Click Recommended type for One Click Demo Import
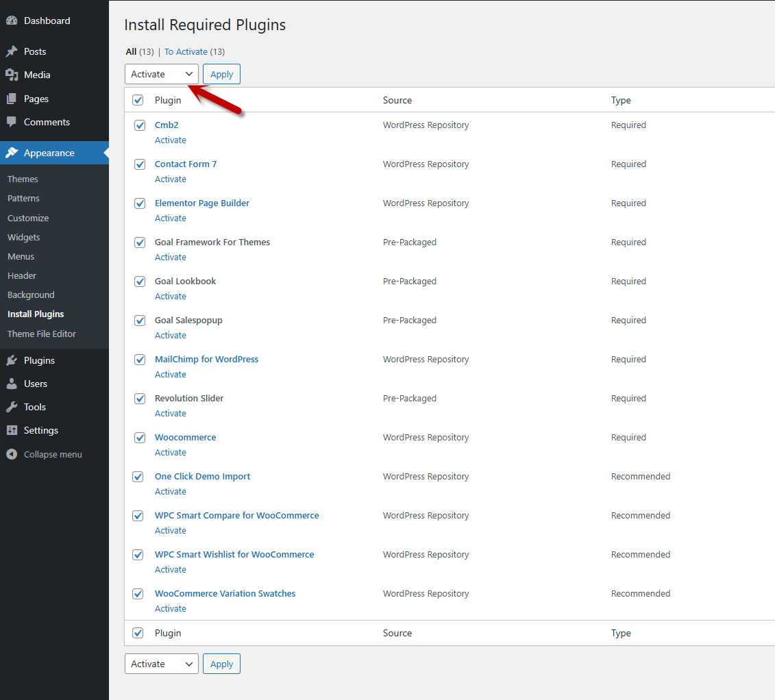 pyautogui.click(x=641, y=476)
